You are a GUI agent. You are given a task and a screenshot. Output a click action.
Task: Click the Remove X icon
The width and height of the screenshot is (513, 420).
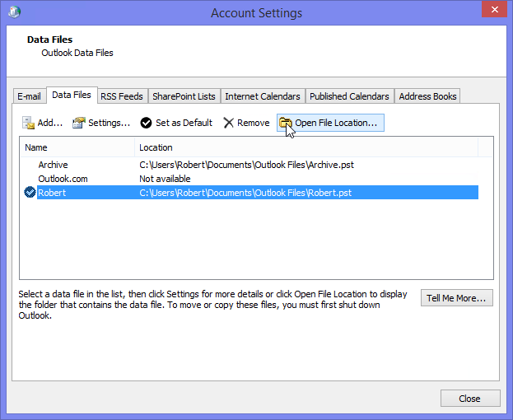228,123
